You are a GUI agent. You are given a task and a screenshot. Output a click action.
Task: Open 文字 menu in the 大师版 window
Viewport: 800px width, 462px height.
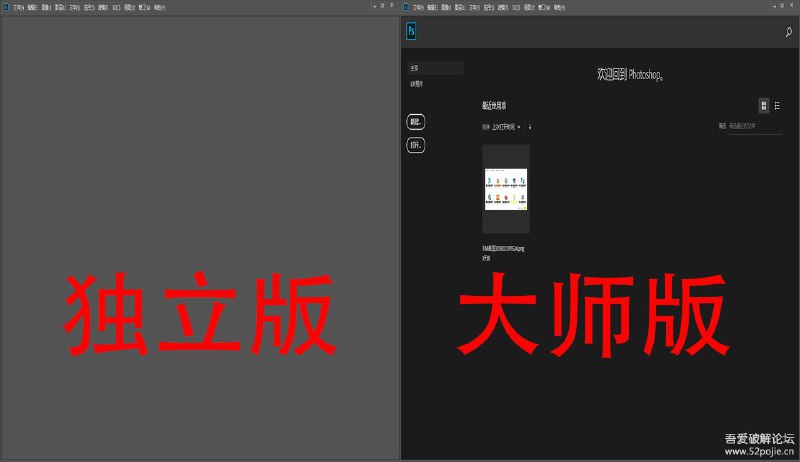click(474, 8)
